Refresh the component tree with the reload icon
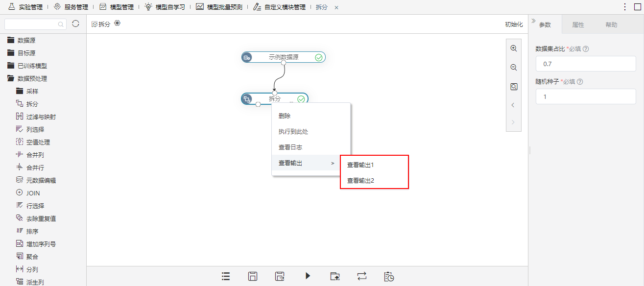 coord(75,24)
